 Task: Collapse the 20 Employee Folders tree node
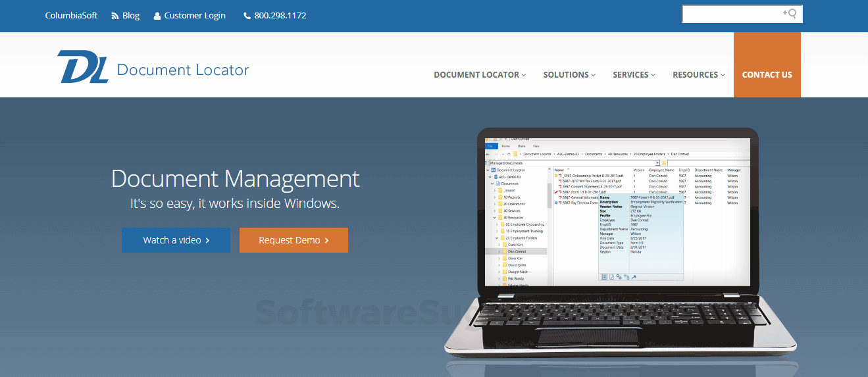496,238
